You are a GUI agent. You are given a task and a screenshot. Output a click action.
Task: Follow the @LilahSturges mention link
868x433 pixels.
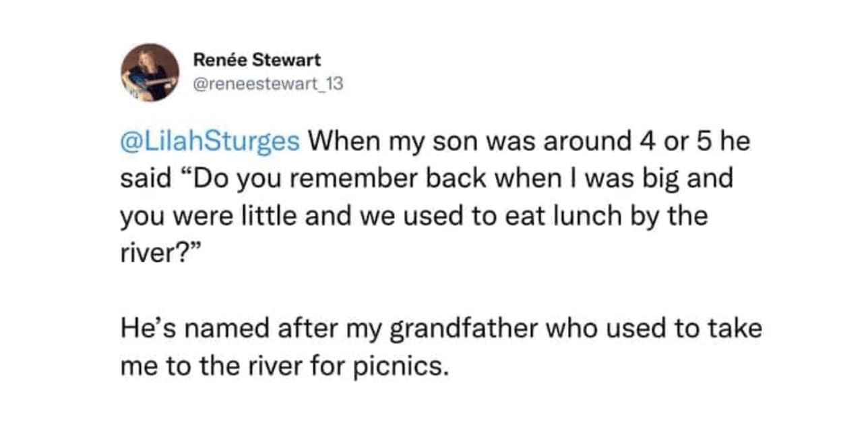pyautogui.click(x=212, y=143)
